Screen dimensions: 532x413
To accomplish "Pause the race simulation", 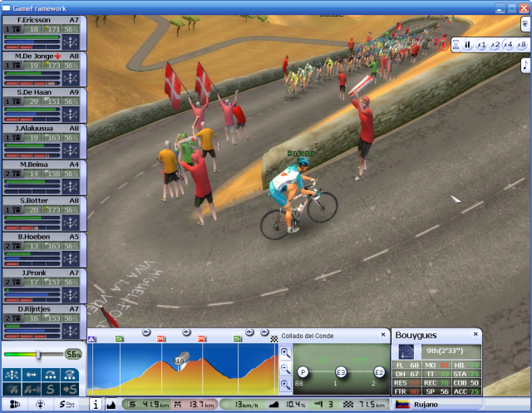I will pyautogui.click(x=467, y=45).
